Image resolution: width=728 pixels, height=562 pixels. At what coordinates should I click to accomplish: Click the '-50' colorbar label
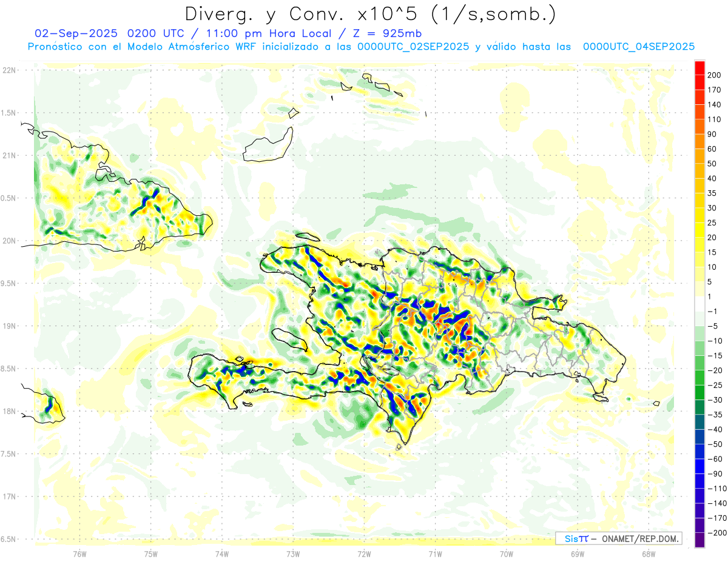point(716,444)
